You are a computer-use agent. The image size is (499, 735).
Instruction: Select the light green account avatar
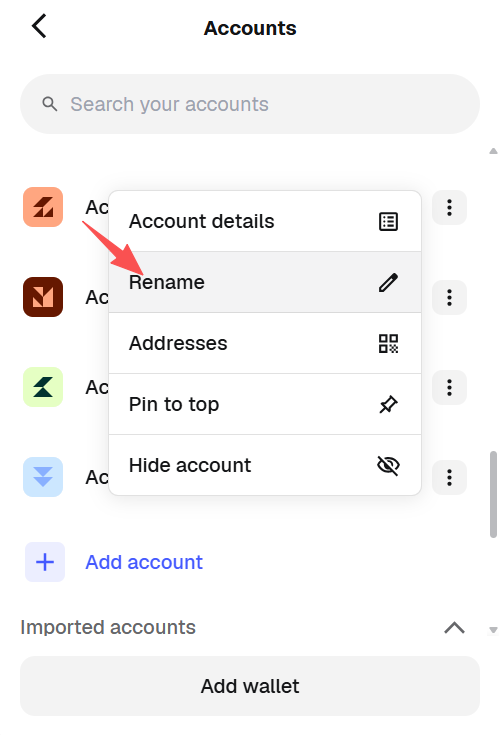click(43, 387)
